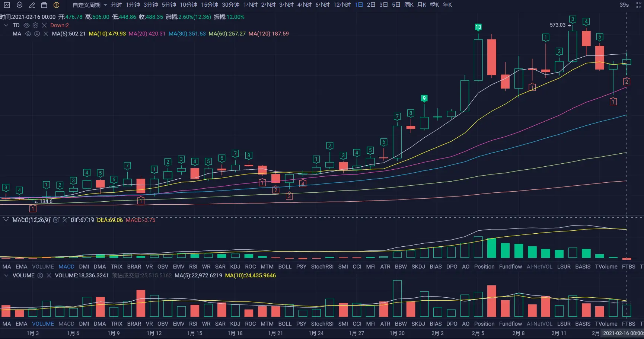Close the VOLUME pane with its X
This screenshot has height=339, width=644.
(x=49, y=276)
